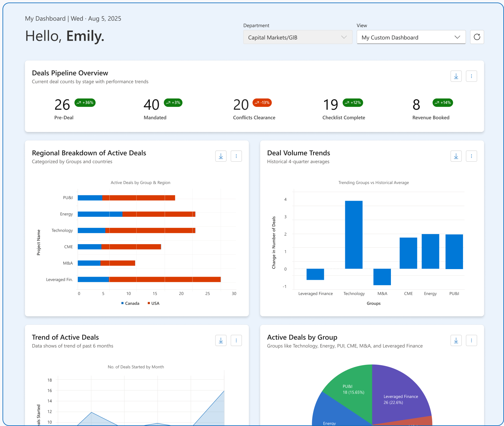504x426 pixels.
Task: Click the Conflicts Clearance -13% trend badge
Action: (262, 103)
